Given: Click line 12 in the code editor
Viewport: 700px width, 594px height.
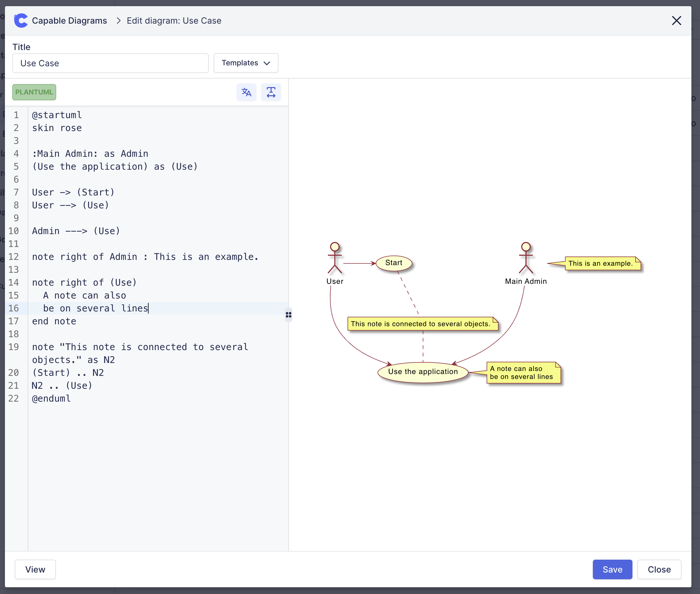Looking at the screenshot, I should 145,257.
